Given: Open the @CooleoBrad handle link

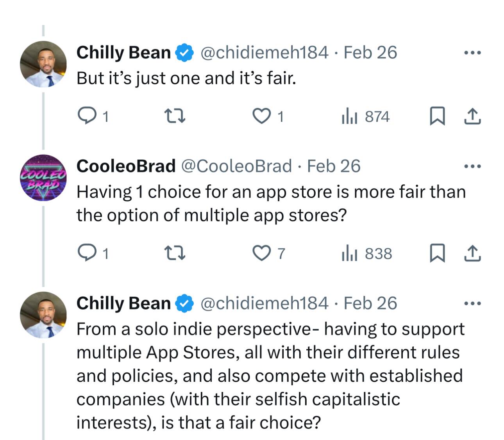Looking at the screenshot, I should (x=236, y=166).
